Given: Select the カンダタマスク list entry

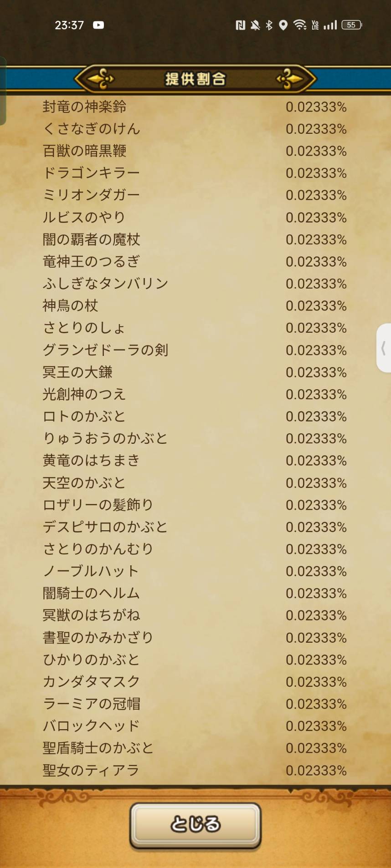Looking at the screenshot, I should click(91, 681).
